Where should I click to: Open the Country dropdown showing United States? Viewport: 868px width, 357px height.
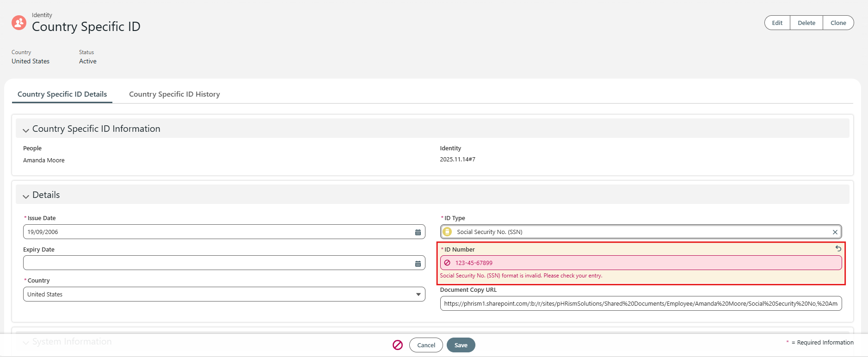(224, 295)
